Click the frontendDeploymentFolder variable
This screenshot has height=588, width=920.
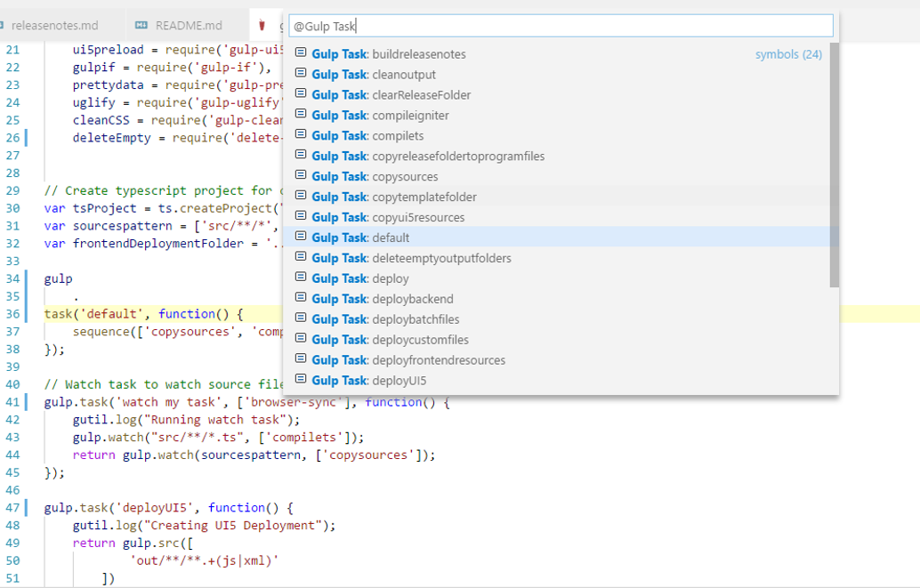tap(157, 244)
